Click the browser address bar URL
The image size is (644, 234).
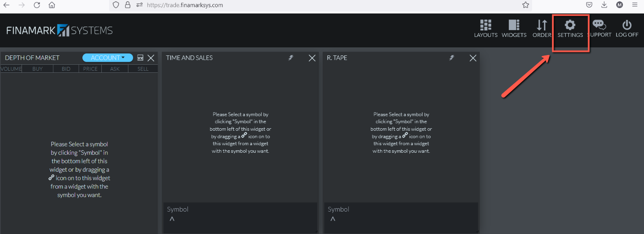click(x=185, y=5)
